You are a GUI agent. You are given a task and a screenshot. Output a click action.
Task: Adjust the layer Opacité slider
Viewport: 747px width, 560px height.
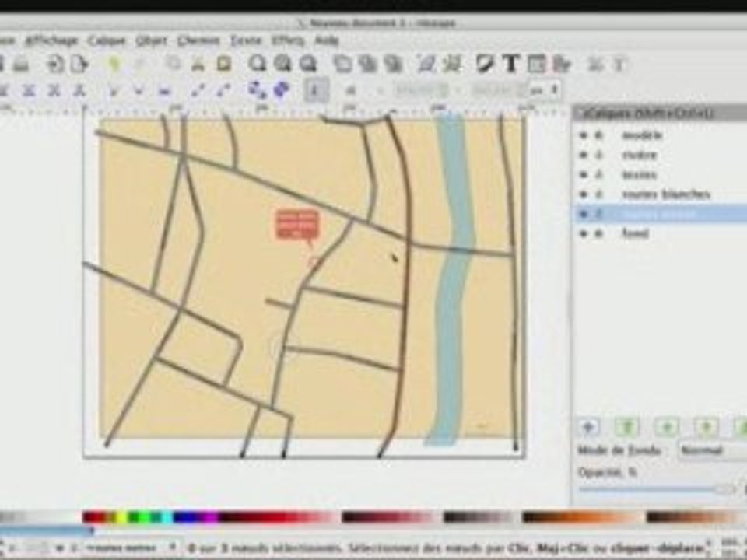point(658,489)
